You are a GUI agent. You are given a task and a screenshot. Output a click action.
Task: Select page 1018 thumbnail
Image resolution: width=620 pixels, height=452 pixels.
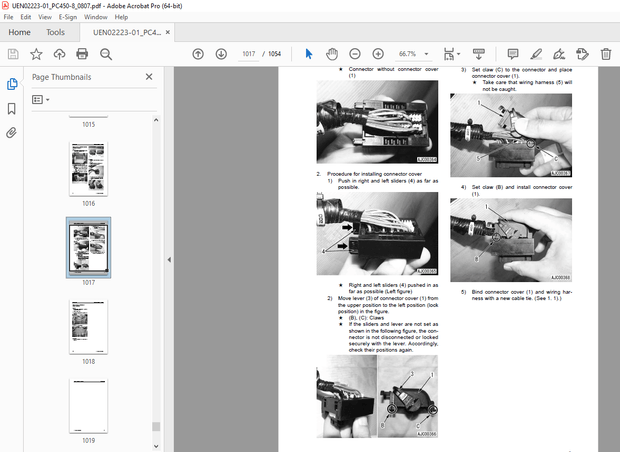click(x=88, y=327)
